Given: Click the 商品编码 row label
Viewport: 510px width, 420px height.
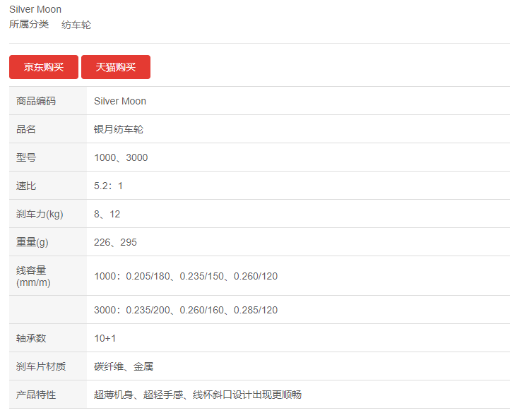Looking at the screenshot, I should coord(36,101).
